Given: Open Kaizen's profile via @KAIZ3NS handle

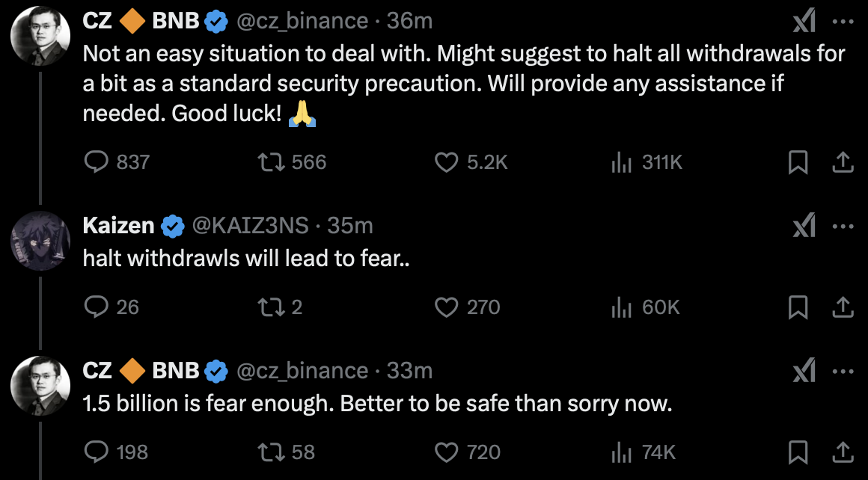Looking at the screenshot, I should coord(254,225).
